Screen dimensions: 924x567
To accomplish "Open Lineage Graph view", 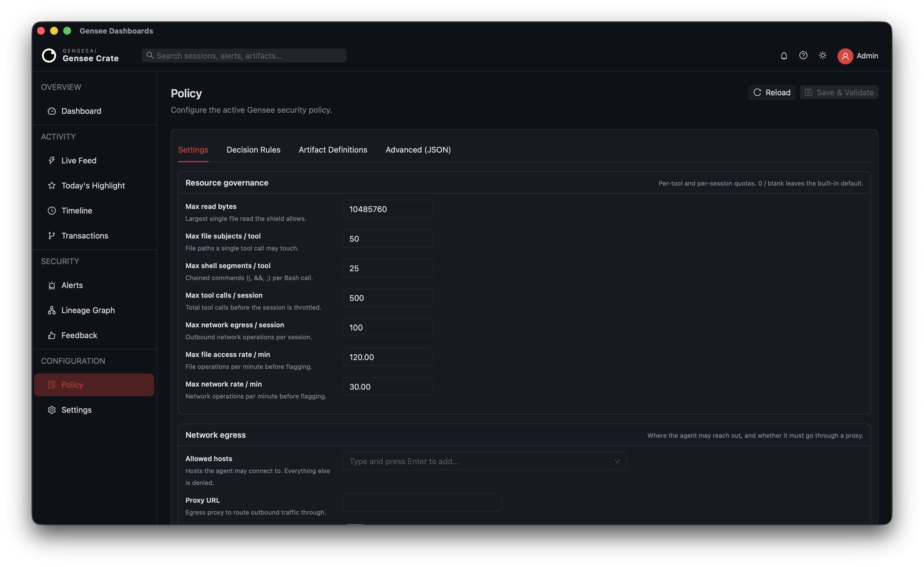I will tap(94, 310).
